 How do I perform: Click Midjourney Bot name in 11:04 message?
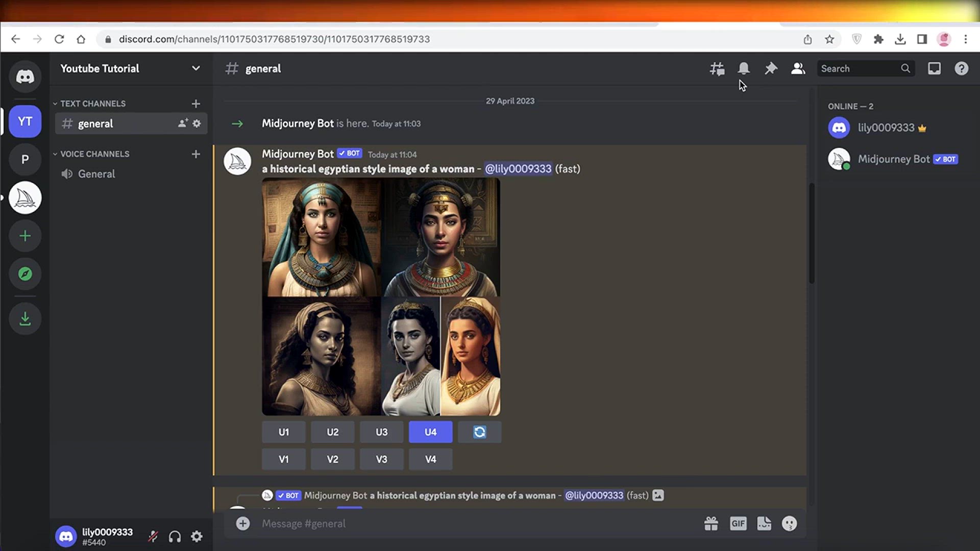click(298, 154)
